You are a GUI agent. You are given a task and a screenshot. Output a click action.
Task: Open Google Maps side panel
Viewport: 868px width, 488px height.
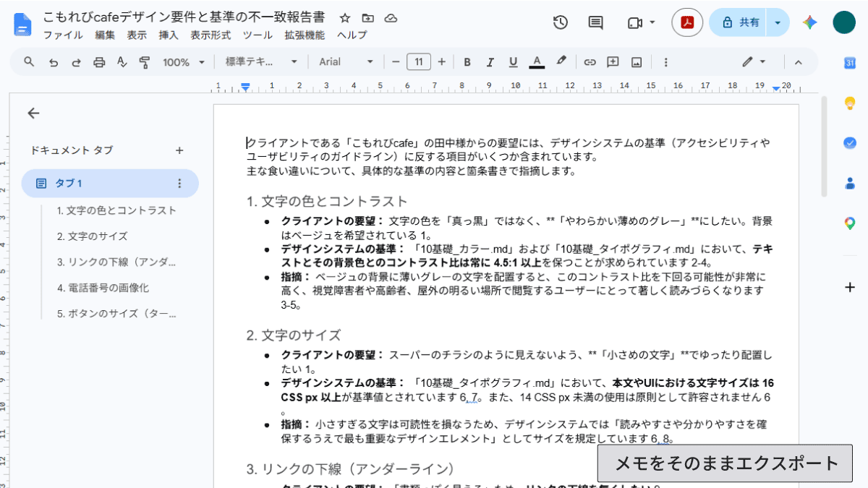click(x=850, y=223)
